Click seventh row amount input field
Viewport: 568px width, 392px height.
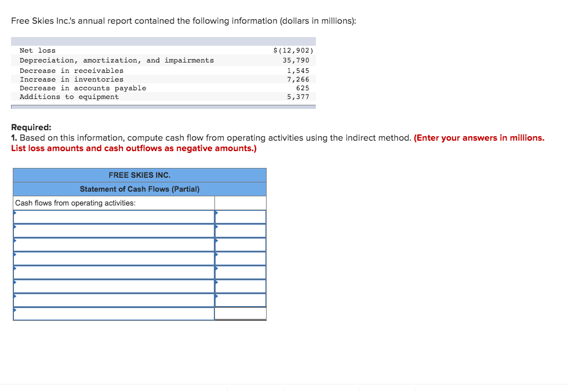click(x=241, y=300)
